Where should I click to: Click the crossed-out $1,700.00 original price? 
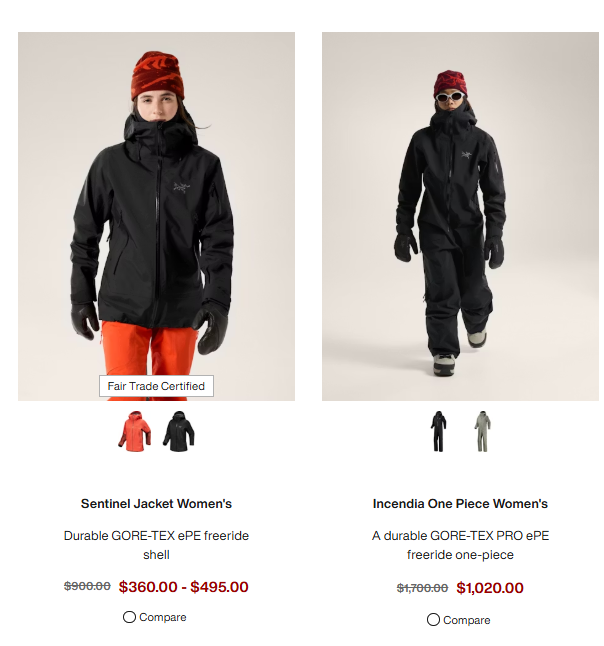pyautogui.click(x=422, y=588)
